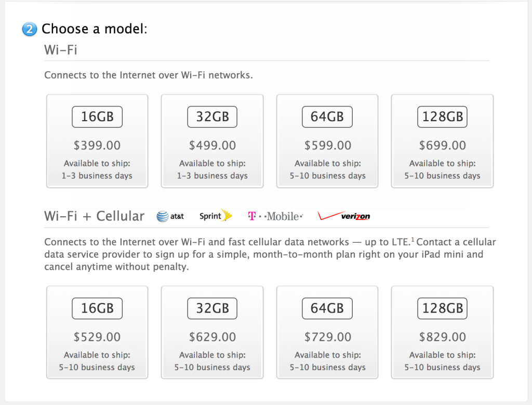Select the Wi-Fi 128GB model at $699.00

(442, 141)
